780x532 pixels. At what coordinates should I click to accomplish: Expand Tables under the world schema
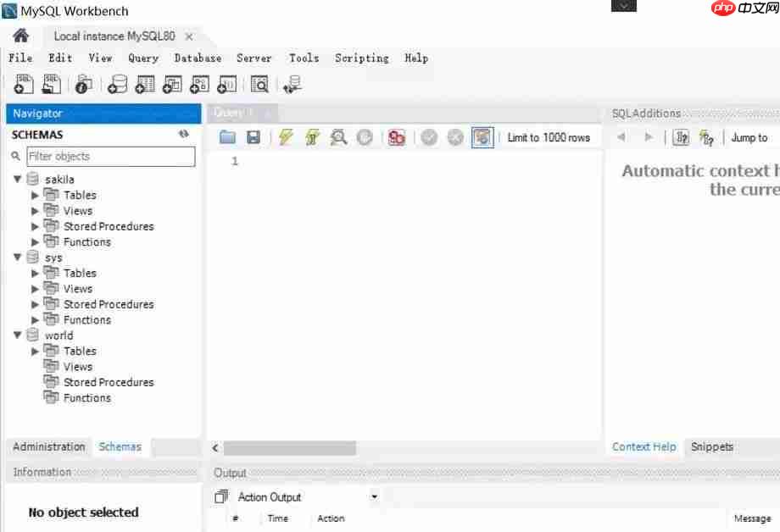34,351
